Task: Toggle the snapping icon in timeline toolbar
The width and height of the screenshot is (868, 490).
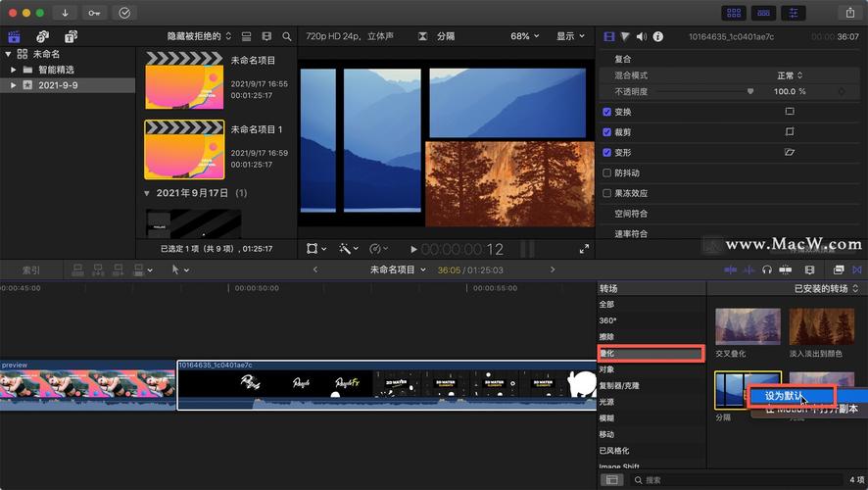Action: tap(785, 269)
